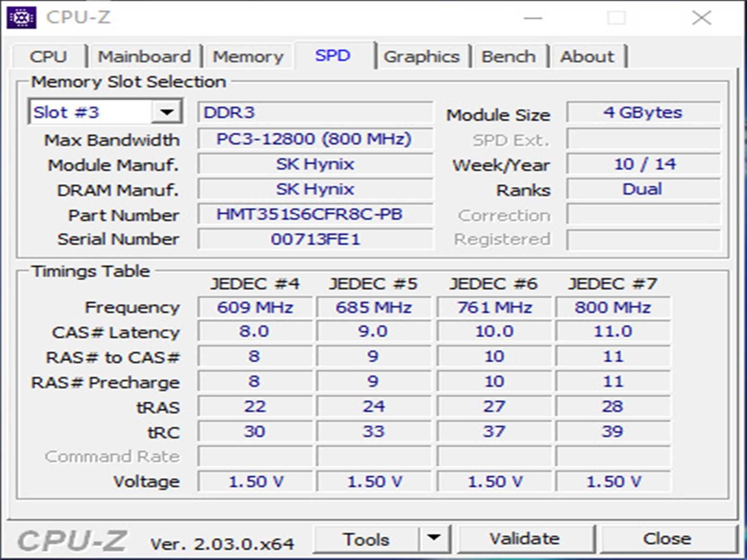Click the JEDEC #6 column header
This screenshot has width=747, height=560.
coord(493,284)
